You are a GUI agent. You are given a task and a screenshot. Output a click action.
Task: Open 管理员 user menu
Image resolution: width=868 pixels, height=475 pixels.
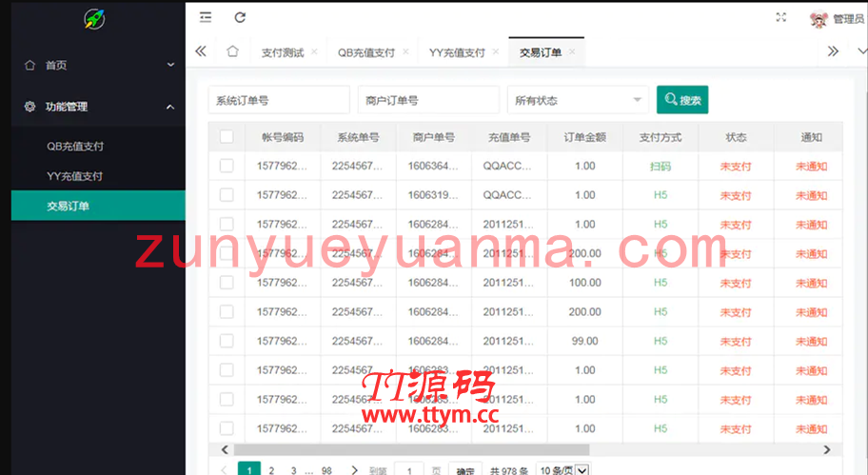[x=847, y=19]
